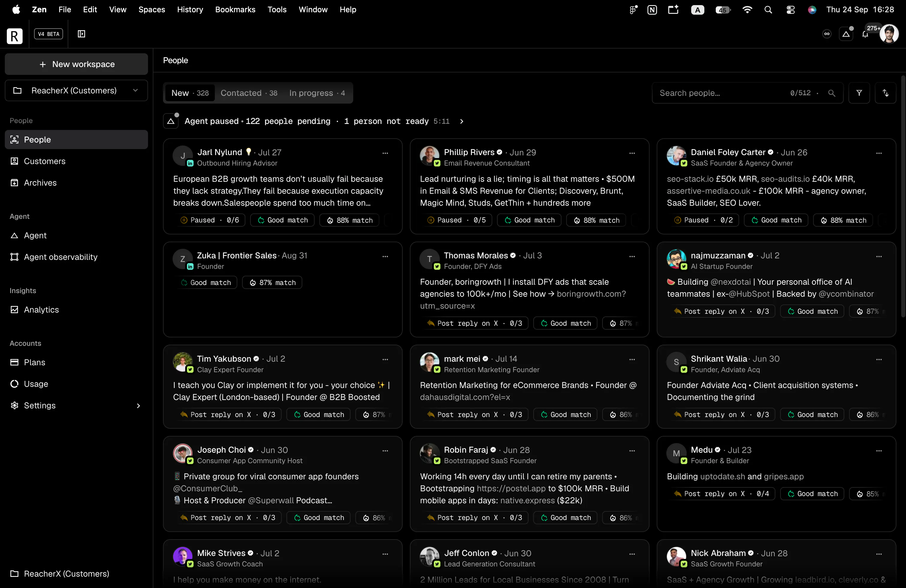Open the user profile avatar

[x=889, y=34]
